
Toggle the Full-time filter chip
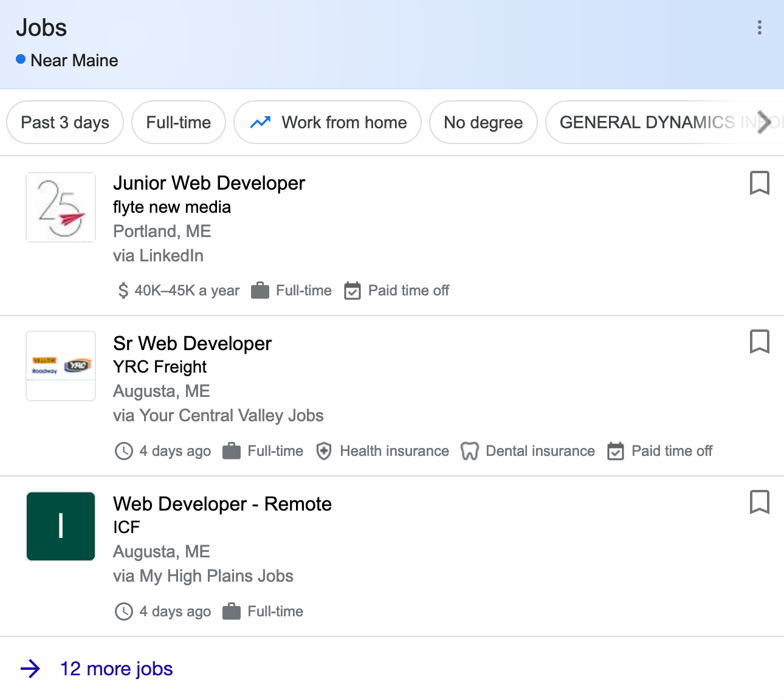pos(178,122)
